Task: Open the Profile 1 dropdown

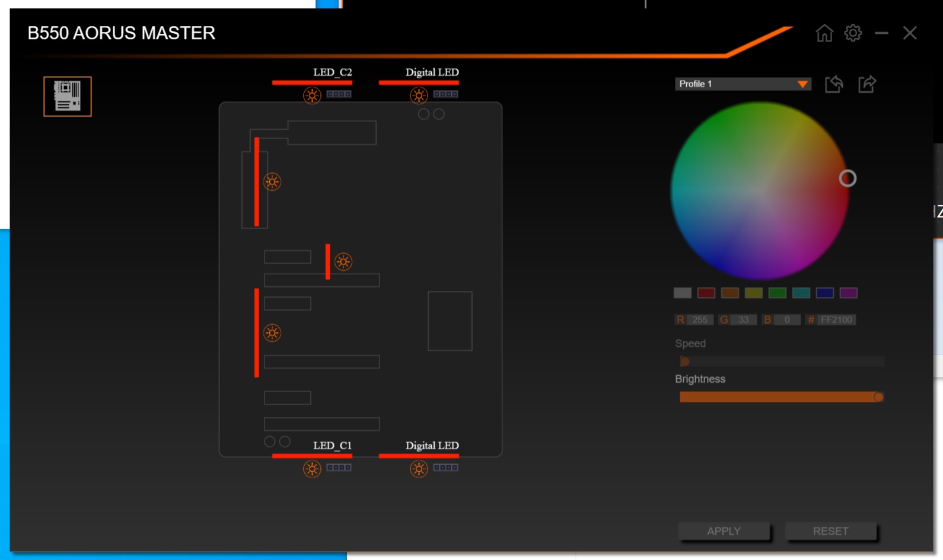Action: click(x=743, y=84)
